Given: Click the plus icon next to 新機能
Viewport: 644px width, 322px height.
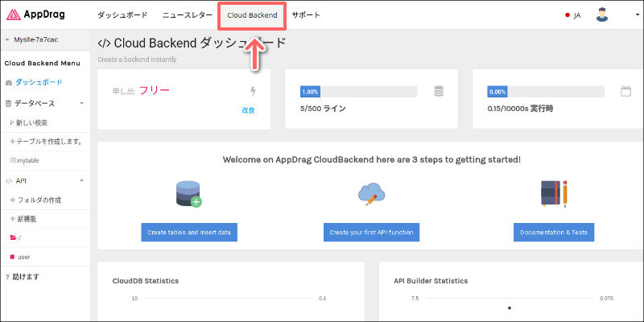Looking at the screenshot, I should [12, 219].
